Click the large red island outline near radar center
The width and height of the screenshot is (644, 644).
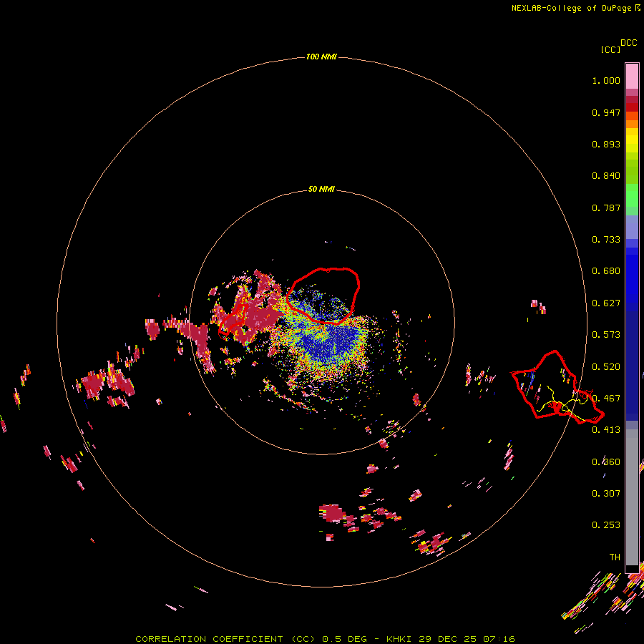click(x=323, y=296)
